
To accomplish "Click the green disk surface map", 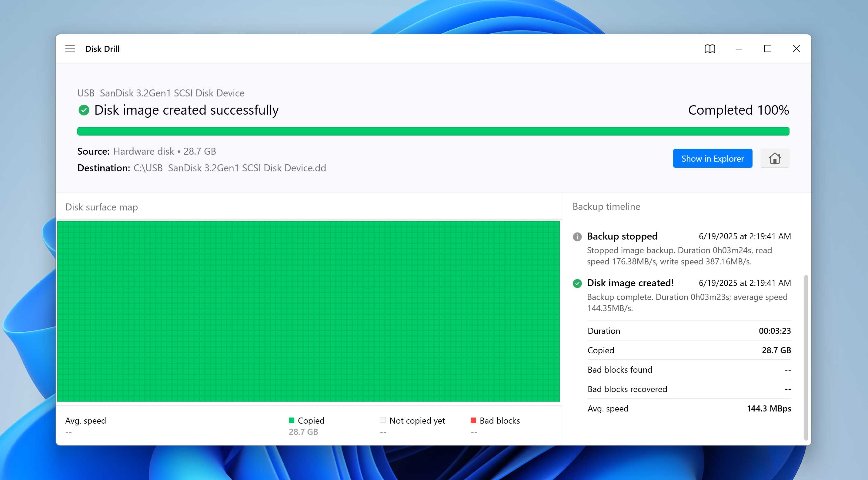I will (308, 311).
